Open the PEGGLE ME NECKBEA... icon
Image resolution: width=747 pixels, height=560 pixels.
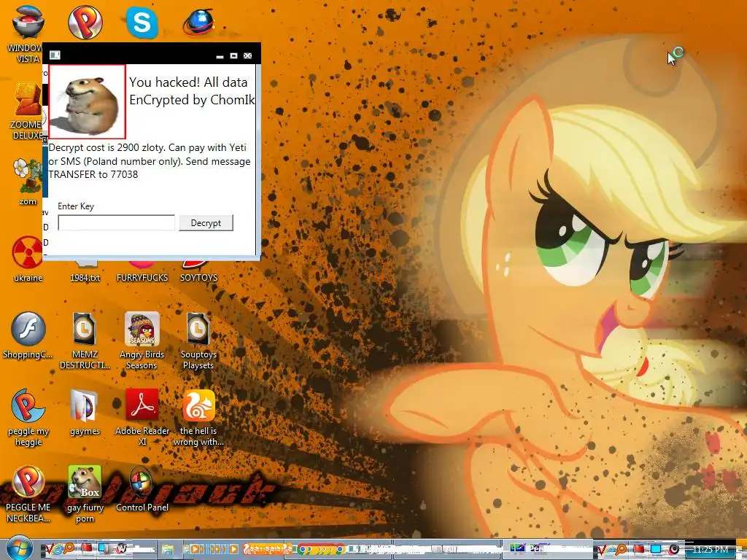[x=28, y=482]
